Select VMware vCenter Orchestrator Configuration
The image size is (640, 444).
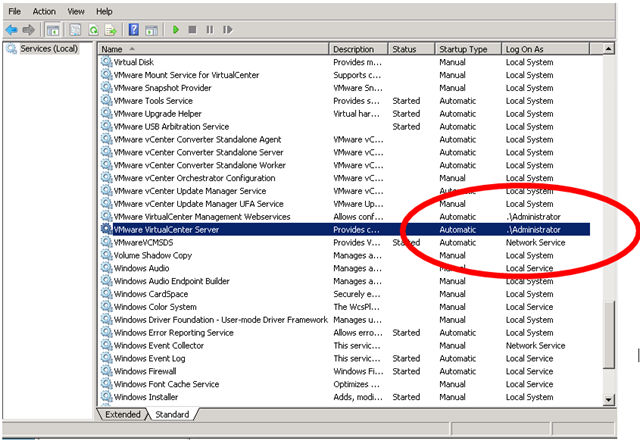tap(194, 178)
